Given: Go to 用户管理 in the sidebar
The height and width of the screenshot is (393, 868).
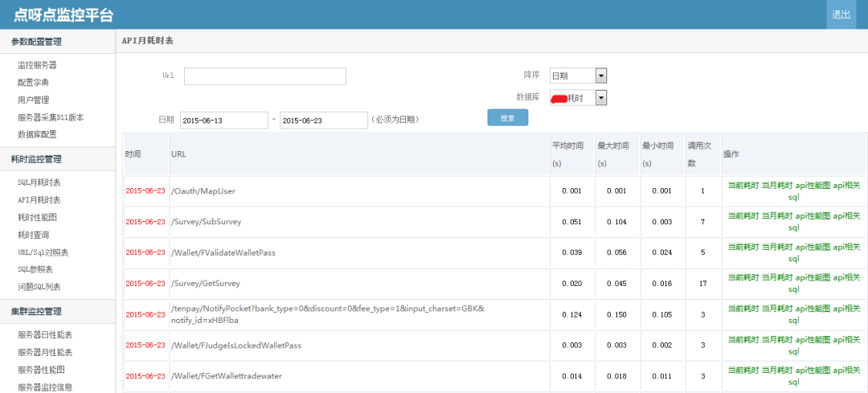Looking at the screenshot, I should [x=33, y=100].
